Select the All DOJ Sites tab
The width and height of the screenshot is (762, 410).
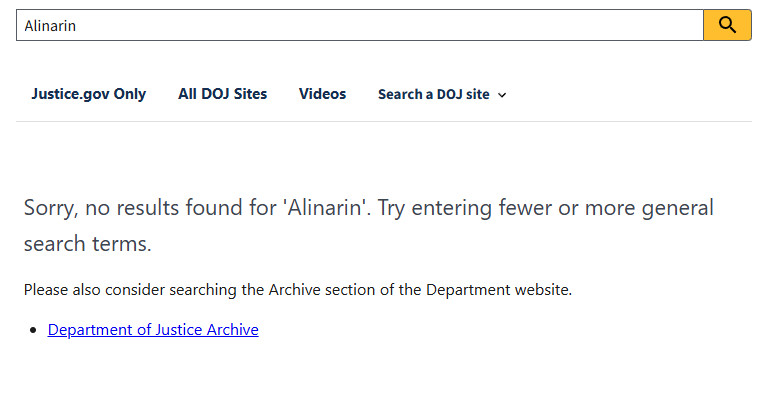(222, 94)
